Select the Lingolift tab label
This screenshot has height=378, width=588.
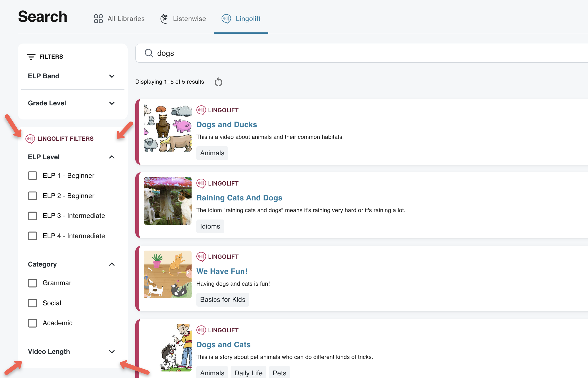pos(248,19)
